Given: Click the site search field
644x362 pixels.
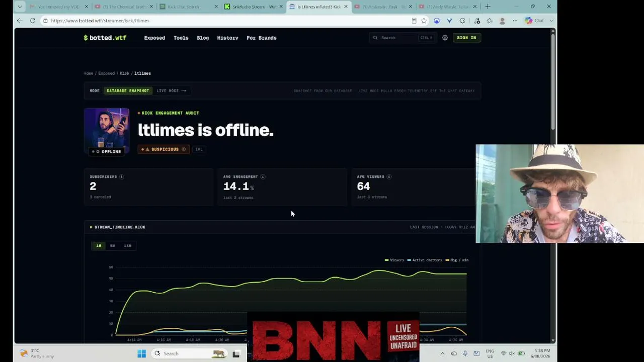Looking at the screenshot, I should click(x=402, y=38).
